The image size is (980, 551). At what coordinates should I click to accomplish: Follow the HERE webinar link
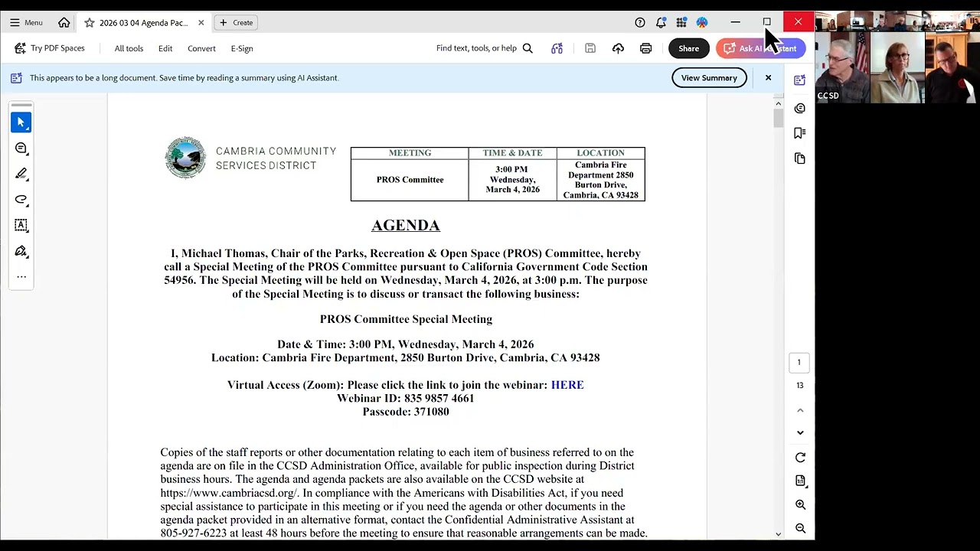coord(567,385)
